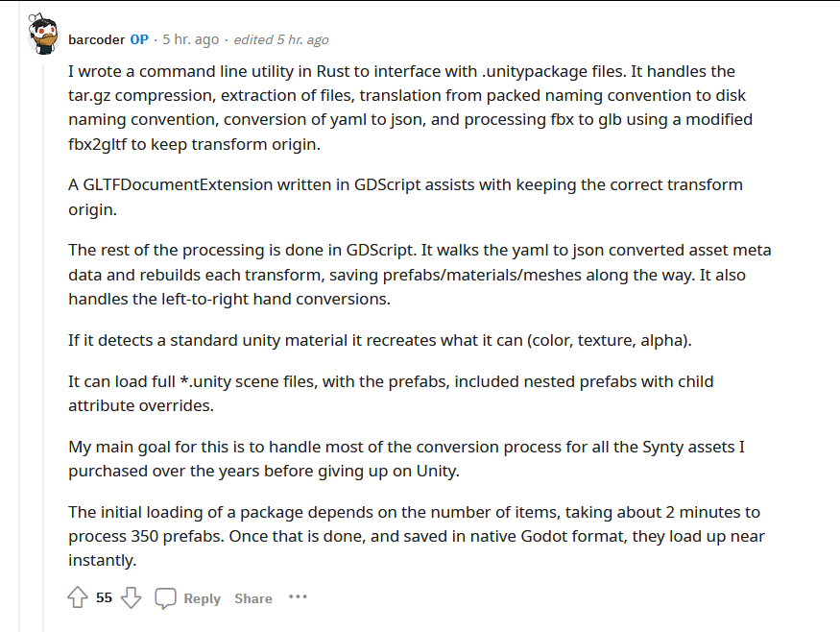This screenshot has height=632, width=840.
Task: Click the paragraph about GDScript processing
Action: pyautogui.click(x=420, y=275)
